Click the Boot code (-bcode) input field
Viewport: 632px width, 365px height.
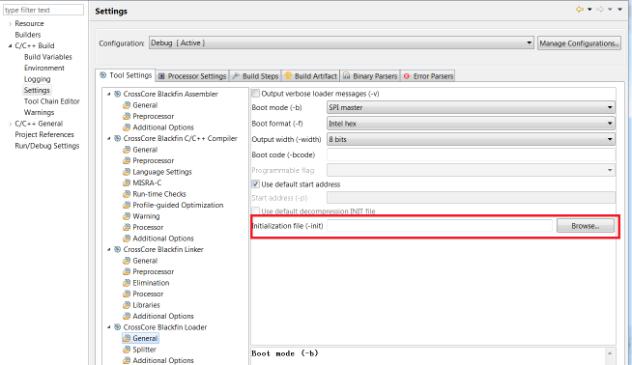[471, 155]
